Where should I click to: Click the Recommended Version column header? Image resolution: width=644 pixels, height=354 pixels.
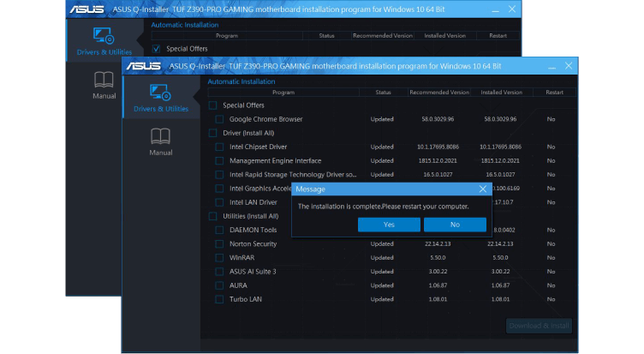(x=438, y=92)
